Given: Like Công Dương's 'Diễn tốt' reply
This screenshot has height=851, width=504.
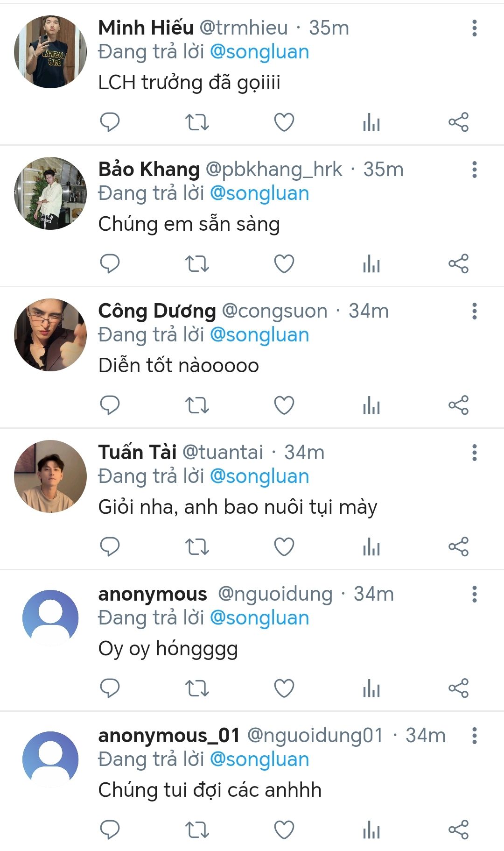Looking at the screenshot, I should point(284,405).
